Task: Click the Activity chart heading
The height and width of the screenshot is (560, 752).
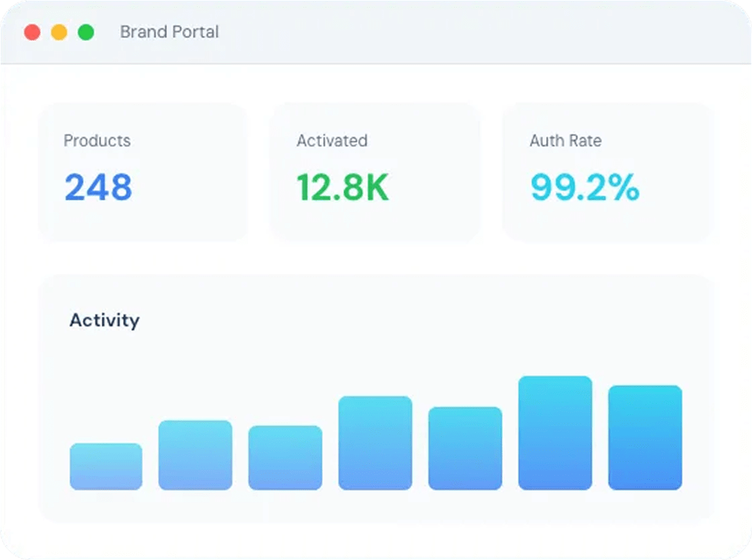Action: [104, 320]
